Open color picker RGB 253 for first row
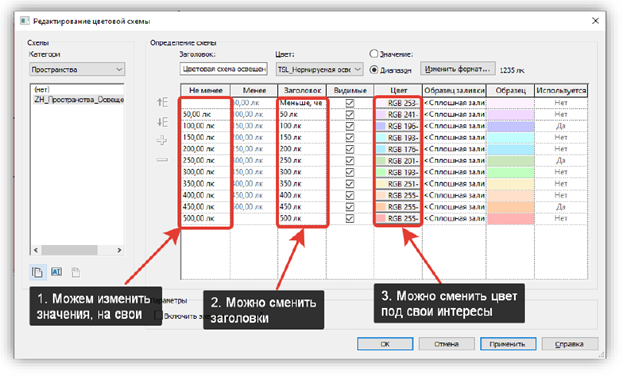 398,103
